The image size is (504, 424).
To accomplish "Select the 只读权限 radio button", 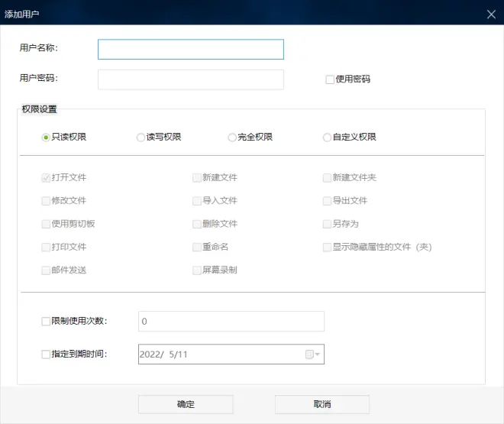I will click(x=46, y=138).
